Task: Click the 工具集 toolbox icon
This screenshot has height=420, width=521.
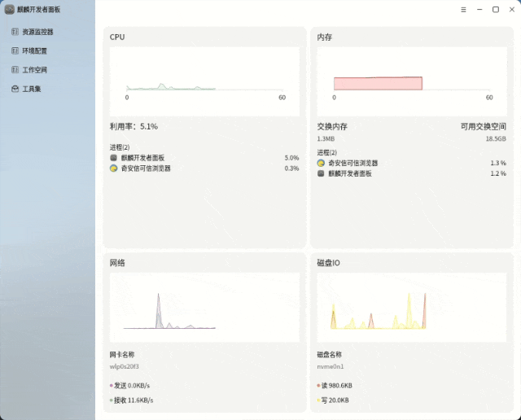Action: [15, 89]
